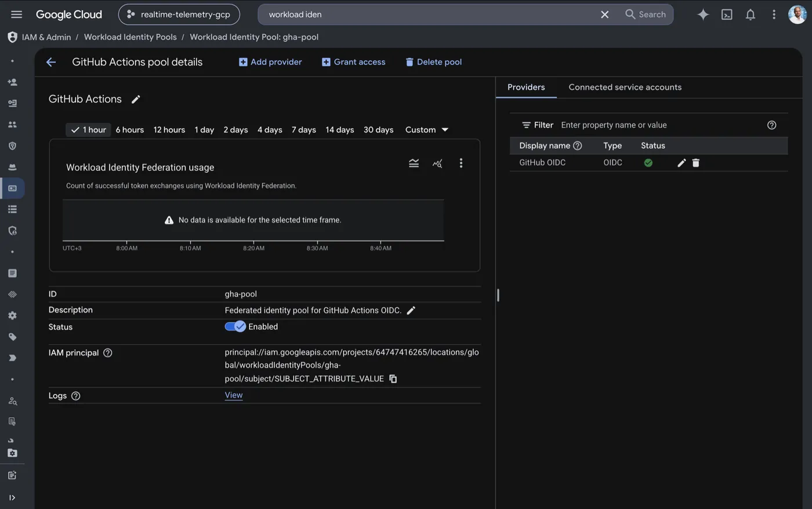
Task: Open sidebar three-people groups icon
Action: coord(12,125)
